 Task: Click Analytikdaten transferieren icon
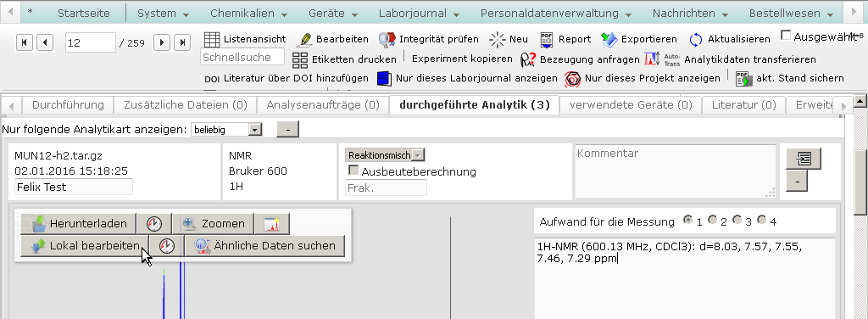(x=652, y=59)
